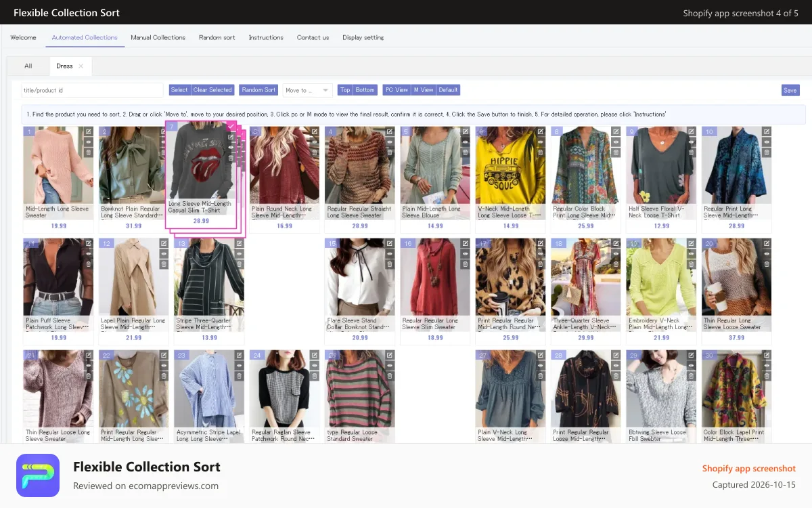Delete the Lapel Plain Regular Long Sleeve item

pyautogui.click(x=164, y=265)
